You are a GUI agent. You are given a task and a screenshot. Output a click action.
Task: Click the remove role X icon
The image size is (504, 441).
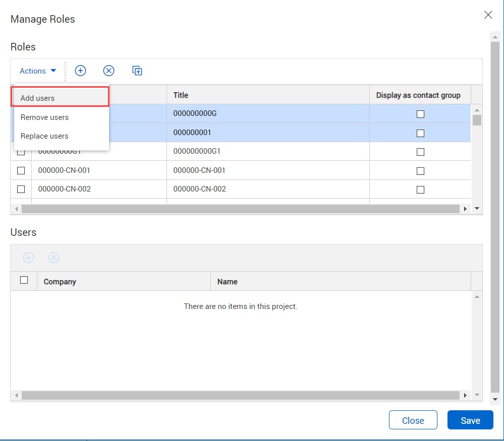pos(108,71)
